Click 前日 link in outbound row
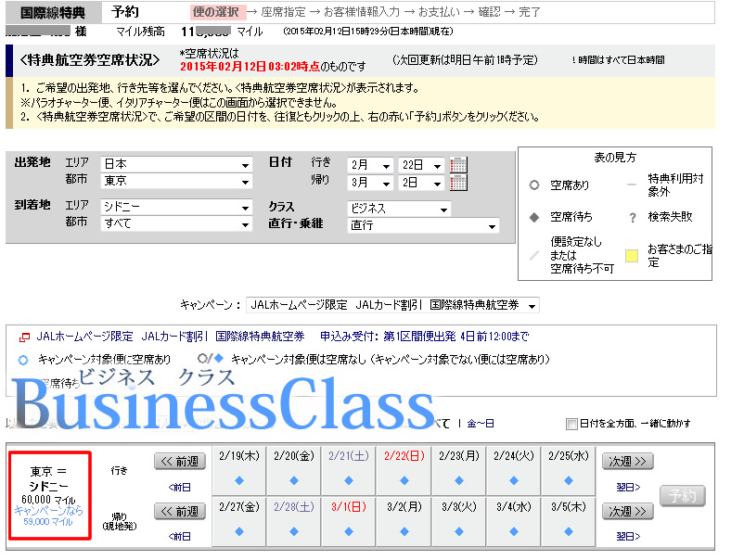 click(x=179, y=487)
